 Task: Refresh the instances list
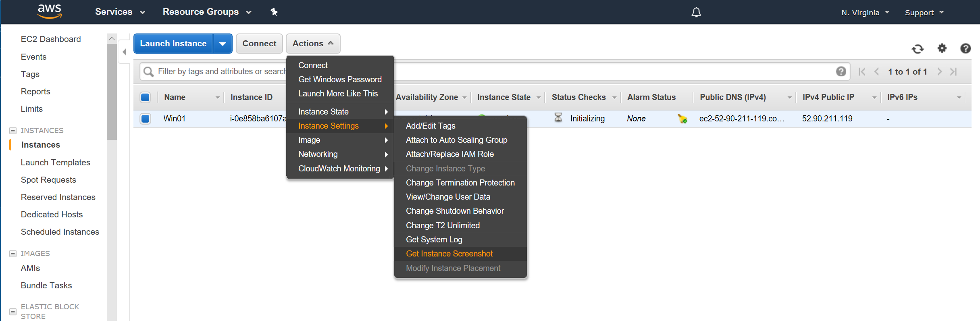pos(918,49)
